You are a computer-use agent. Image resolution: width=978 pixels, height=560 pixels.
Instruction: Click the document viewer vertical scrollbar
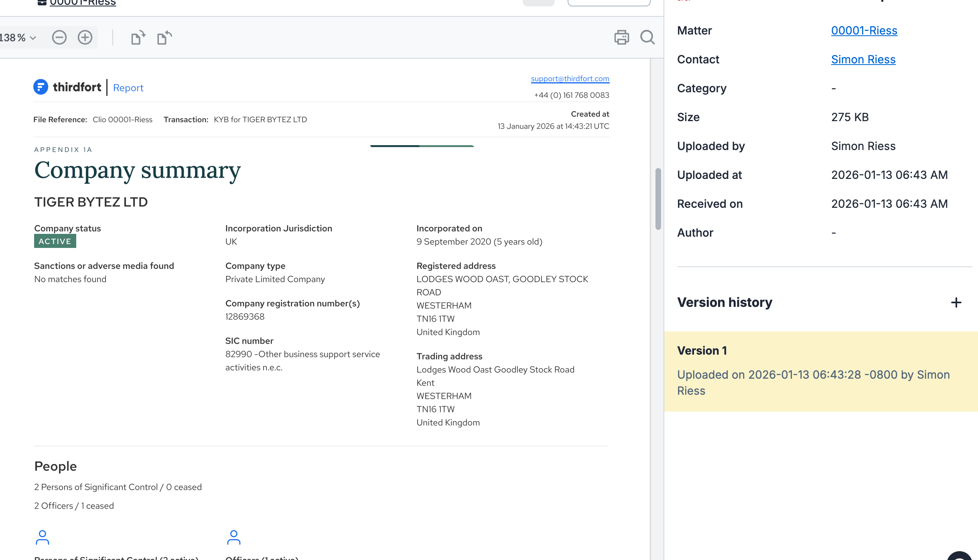point(658,199)
